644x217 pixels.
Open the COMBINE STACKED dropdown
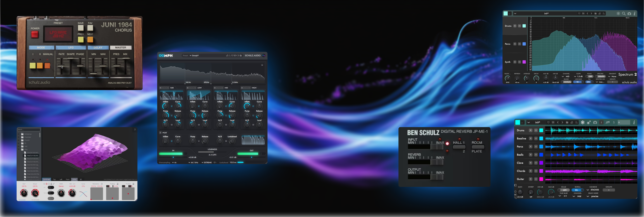tap(593, 190)
